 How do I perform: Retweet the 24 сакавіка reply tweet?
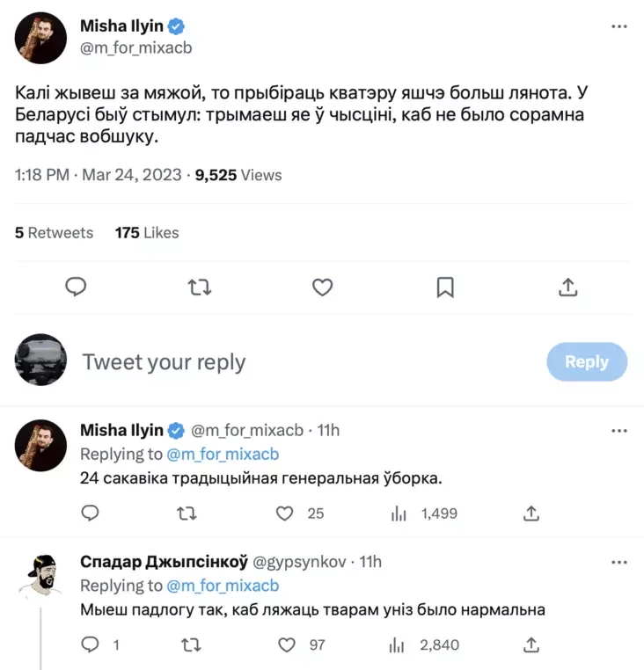coord(187,513)
